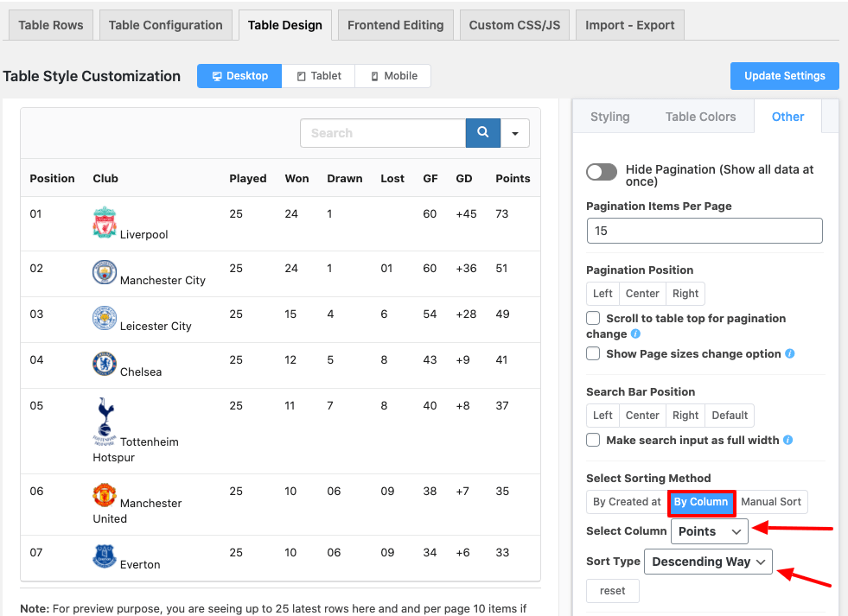The height and width of the screenshot is (616, 848).
Task: Toggle Hide Pagination switch
Action: pyautogui.click(x=602, y=172)
